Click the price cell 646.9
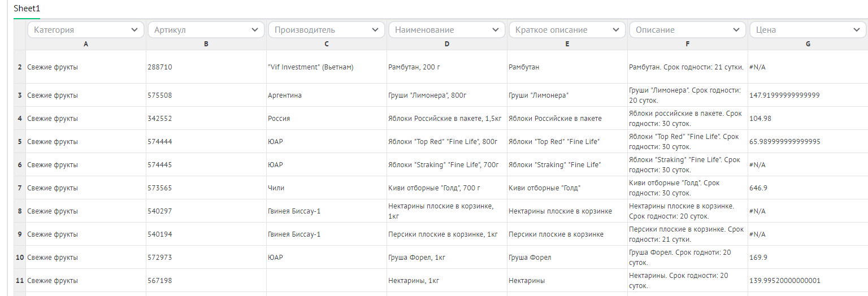Screen dimensions: 868x296 pyautogui.click(x=808, y=188)
